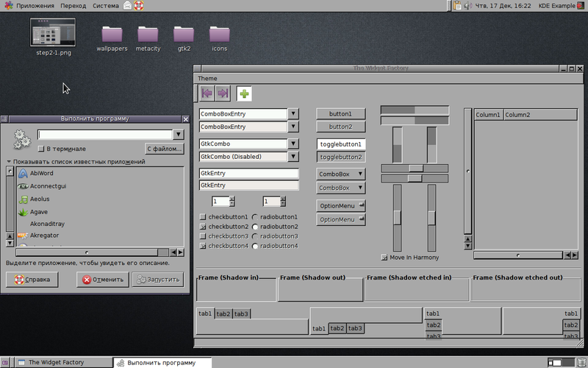
Task: Open the first ComboBoxEntry dropdown arrow
Action: (x=293, y=113)
